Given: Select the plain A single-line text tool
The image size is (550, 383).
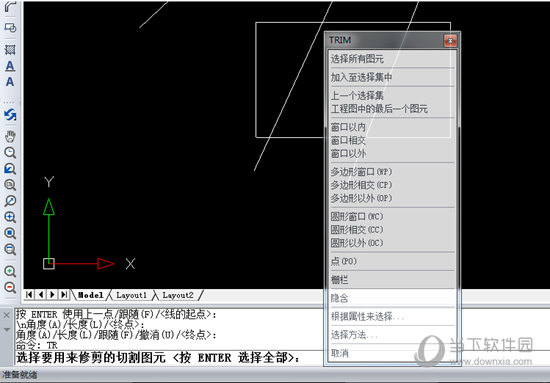Looking at the screenshot, I should pos(10,82).
